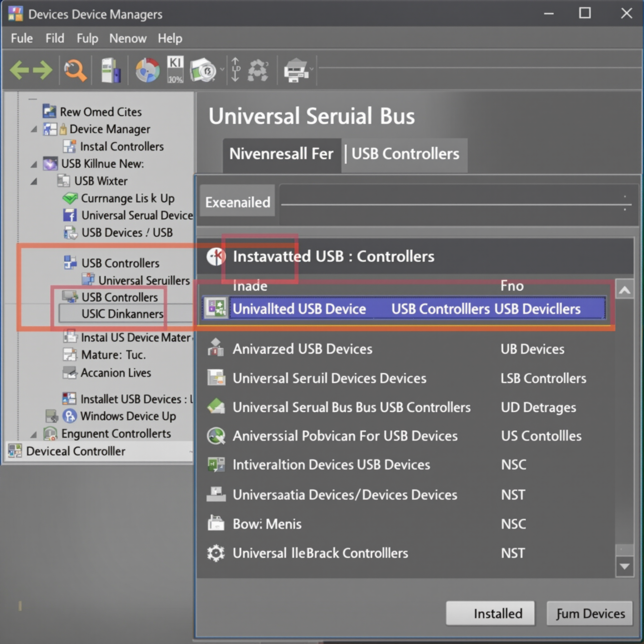Expand the Engunent Controllerts tree node
Viewport: 644px width, 644px height.
pyautogui.click(x=34, y=434)
